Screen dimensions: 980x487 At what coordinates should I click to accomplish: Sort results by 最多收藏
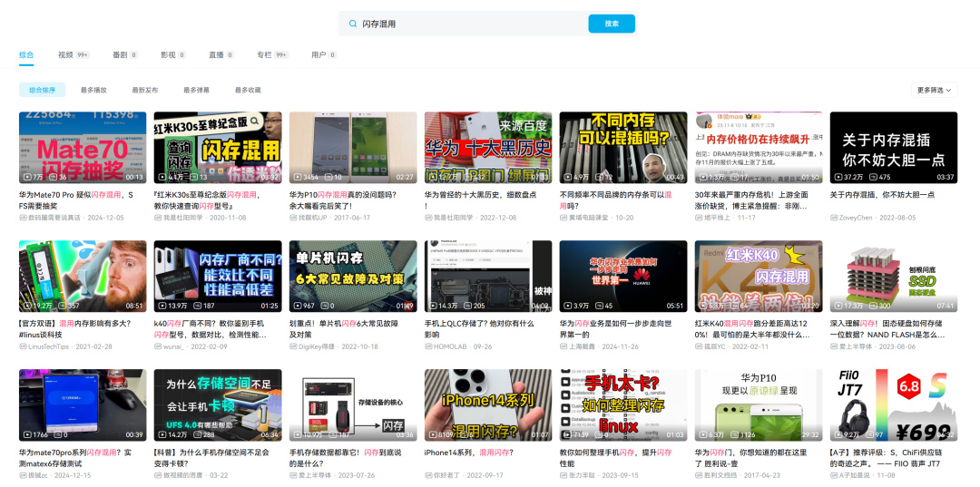point(248,90)
